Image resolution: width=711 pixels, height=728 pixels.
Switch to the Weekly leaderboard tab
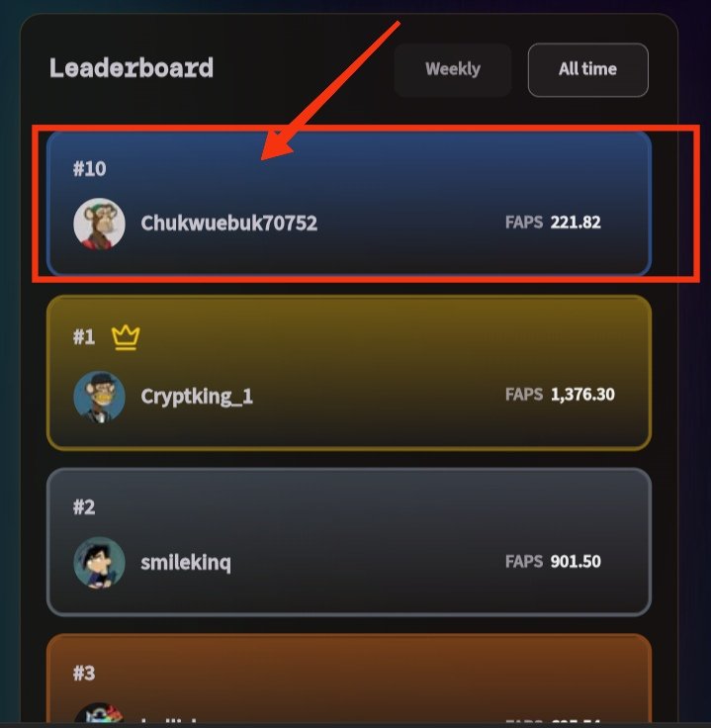453,69
